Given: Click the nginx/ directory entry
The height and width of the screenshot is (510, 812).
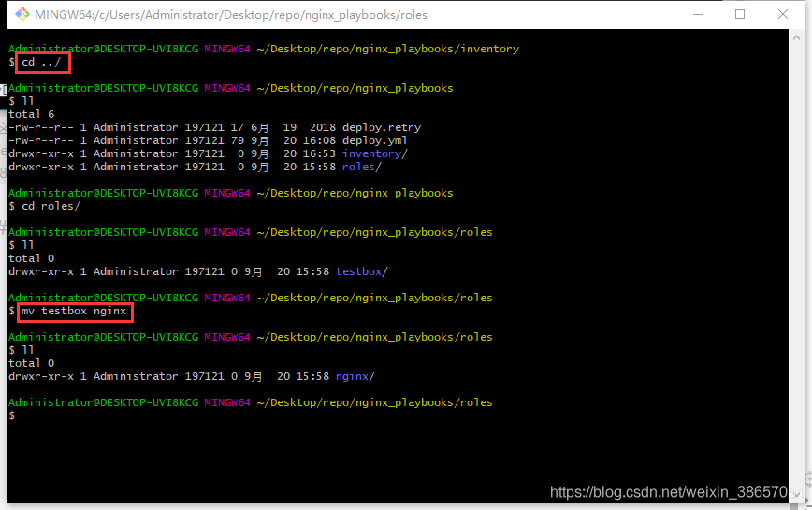Looking at the screenshot, I should [355, 376].
